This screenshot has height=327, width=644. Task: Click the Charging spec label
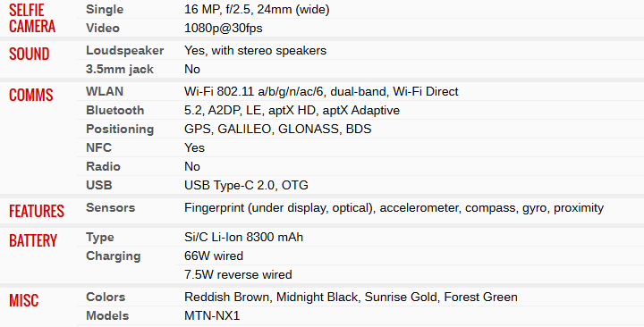[113, 256]
